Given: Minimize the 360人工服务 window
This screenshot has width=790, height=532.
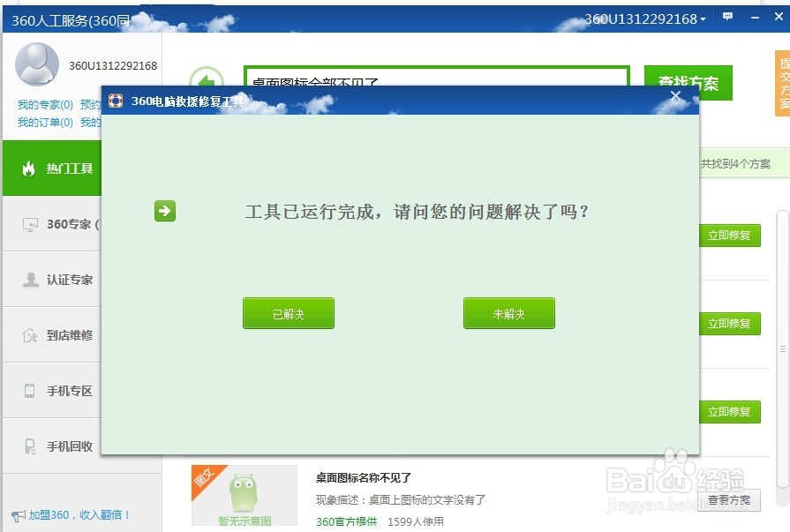Looking at the screenshot, I should [755, 17].
